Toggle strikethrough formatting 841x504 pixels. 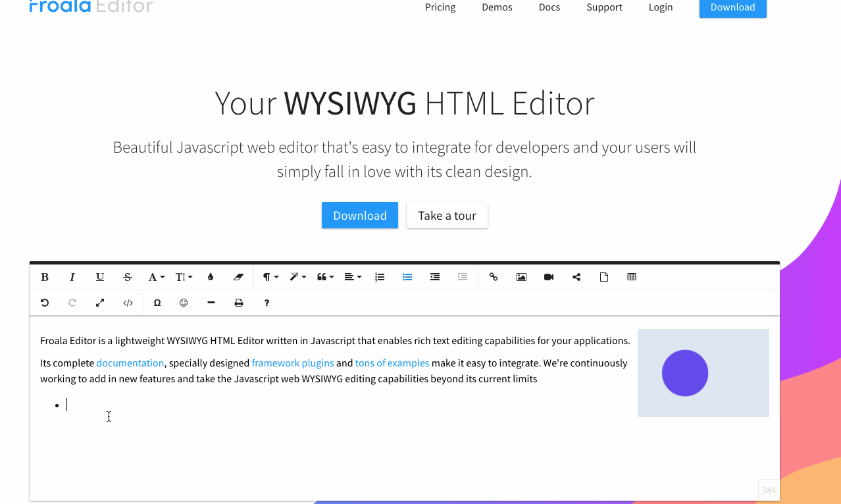coord(128,277)
